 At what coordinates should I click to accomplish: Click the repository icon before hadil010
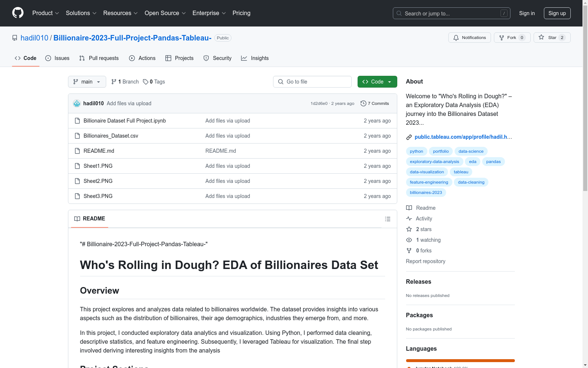[x=15, y=38]
